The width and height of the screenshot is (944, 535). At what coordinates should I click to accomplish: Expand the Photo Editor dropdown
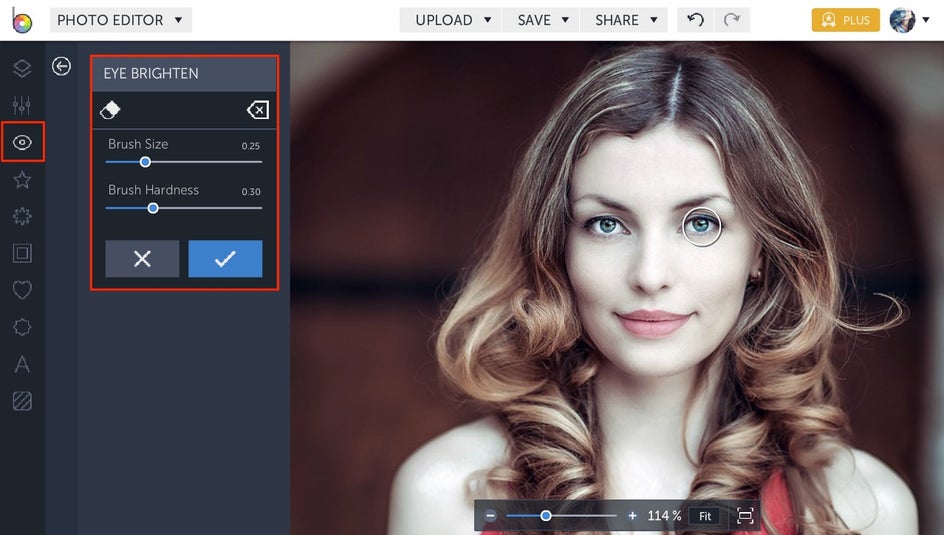tap(120, 20)
